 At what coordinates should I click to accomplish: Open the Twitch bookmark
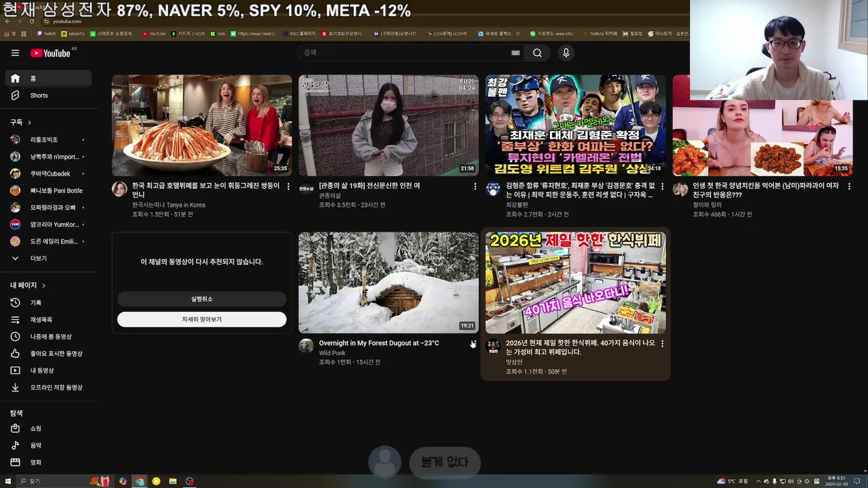click(47, 33)
